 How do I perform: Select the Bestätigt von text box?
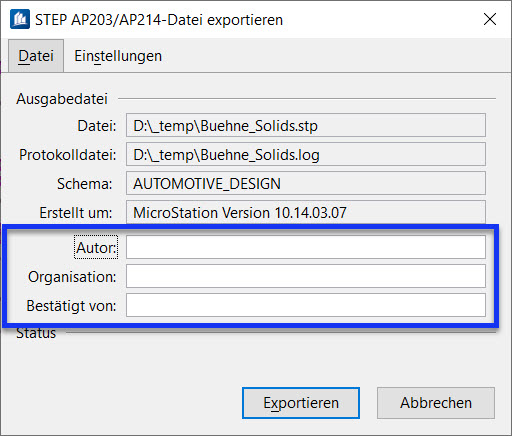(306, 305)
